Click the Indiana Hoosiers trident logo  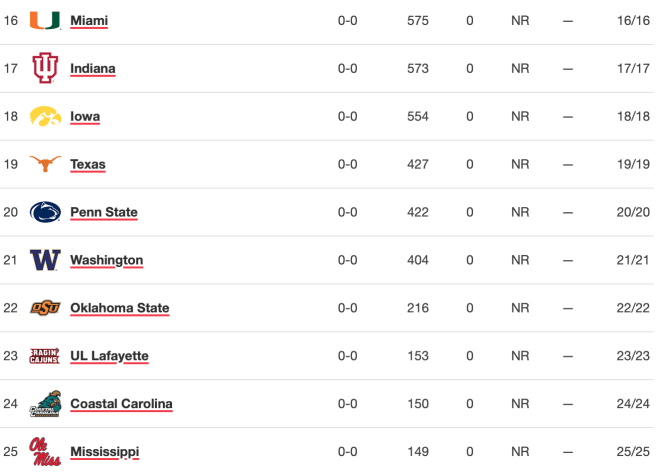click(45, 68)
